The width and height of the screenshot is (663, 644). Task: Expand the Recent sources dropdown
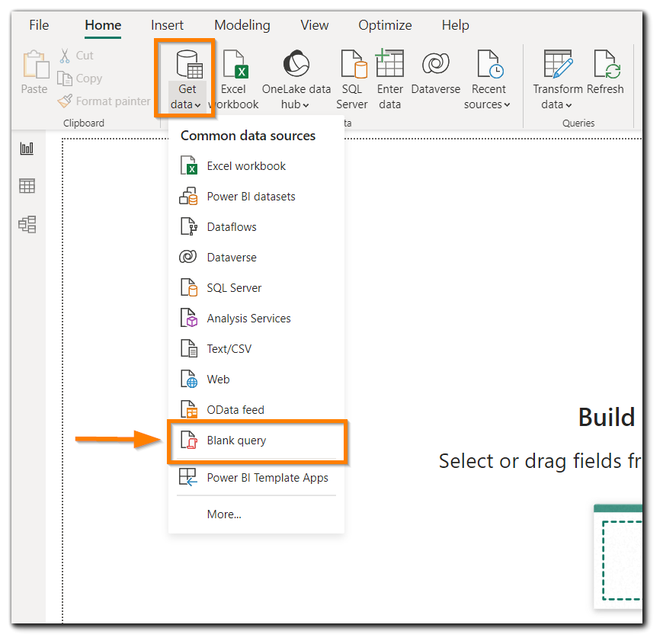(x=488, y=79)
